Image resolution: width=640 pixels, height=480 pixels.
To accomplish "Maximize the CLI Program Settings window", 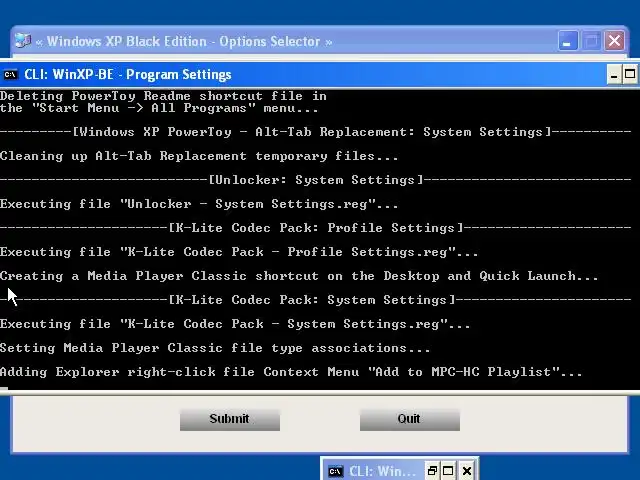I will (630, 75).
